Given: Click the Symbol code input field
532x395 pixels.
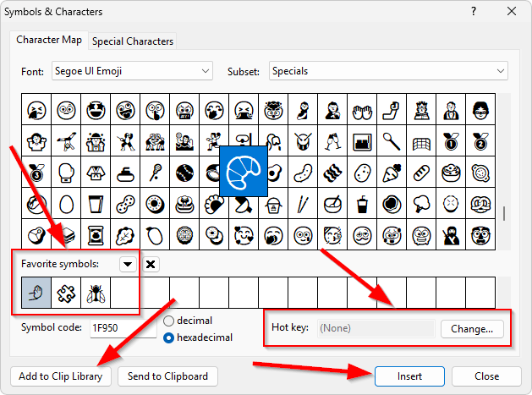Looking at the screenshot, I should tap(123, 328).
